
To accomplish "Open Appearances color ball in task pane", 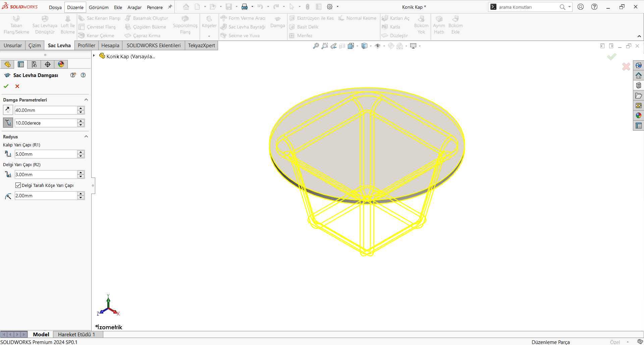I will click(639, 116).
